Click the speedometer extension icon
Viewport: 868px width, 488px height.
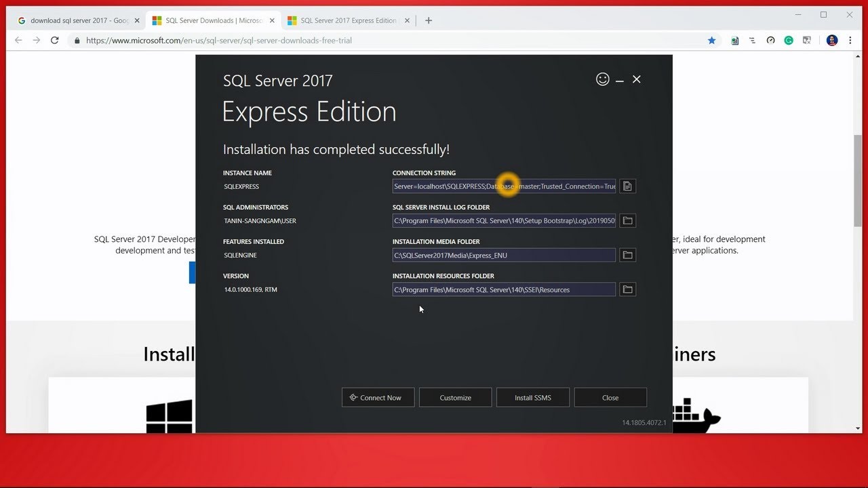click(770, 41)
